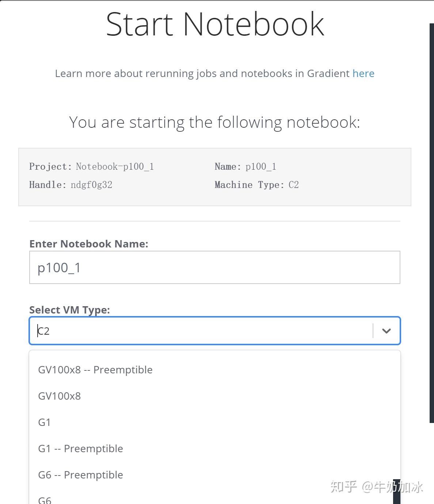Select "G1 -- Preemptible" from the list
Viewport: 434px width, 504px height.
[x=81, y=449]
